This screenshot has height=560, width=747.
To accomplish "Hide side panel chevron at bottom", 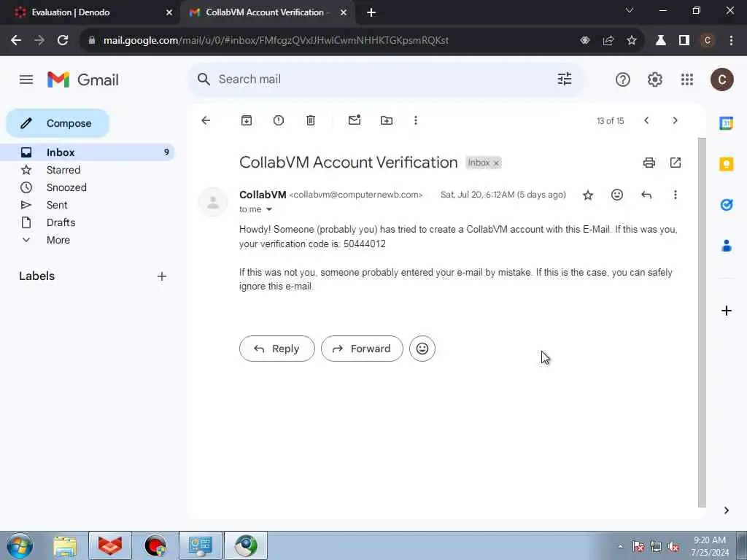I will click(x=726, y=510).
